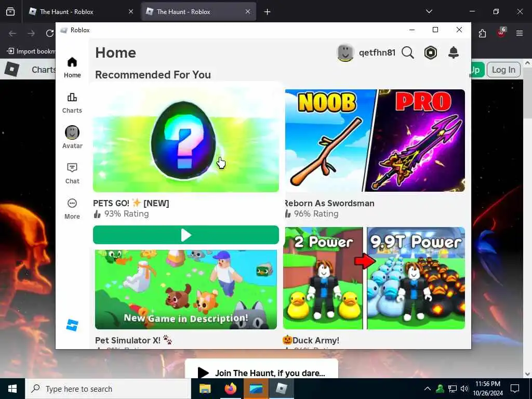532x399 pixels.
Task: Click Reborn As Swordsman title
Action: (329, 203)
